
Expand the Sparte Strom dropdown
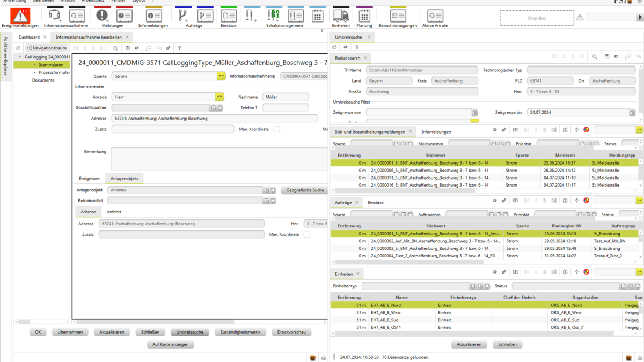tap(221, 76)
